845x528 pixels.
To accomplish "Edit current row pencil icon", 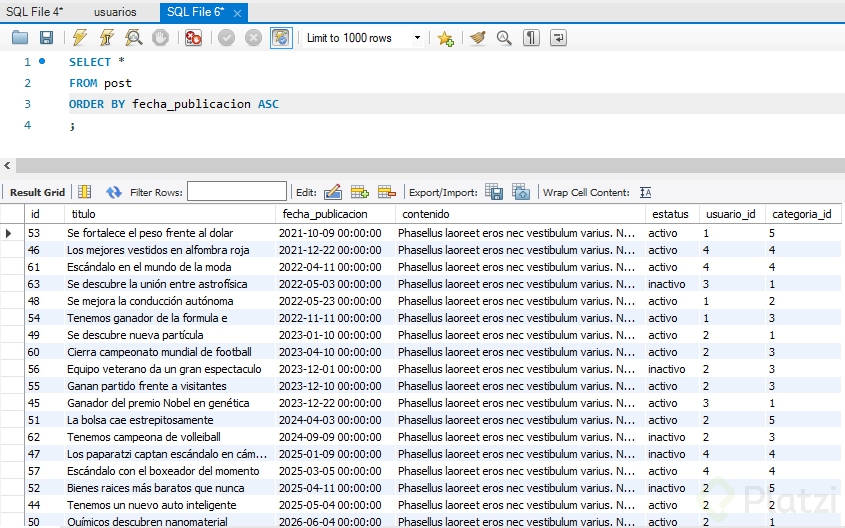I will coord(333,192).
